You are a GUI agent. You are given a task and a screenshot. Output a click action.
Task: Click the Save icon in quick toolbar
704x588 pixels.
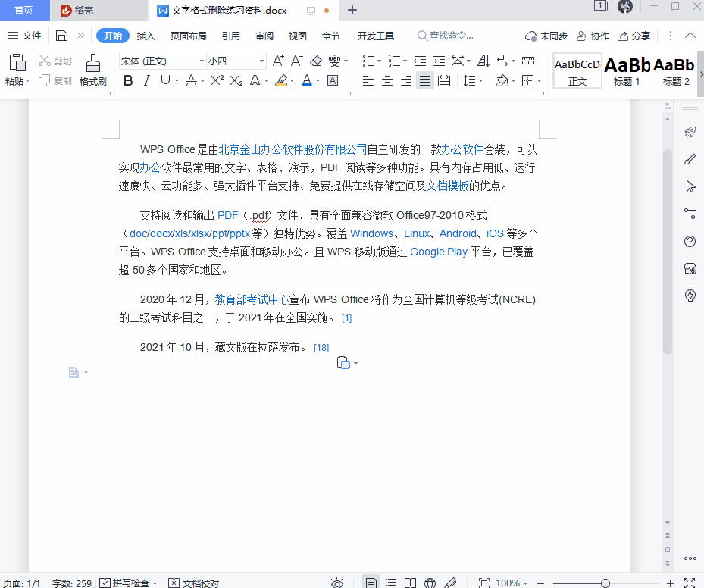(61, 36)
